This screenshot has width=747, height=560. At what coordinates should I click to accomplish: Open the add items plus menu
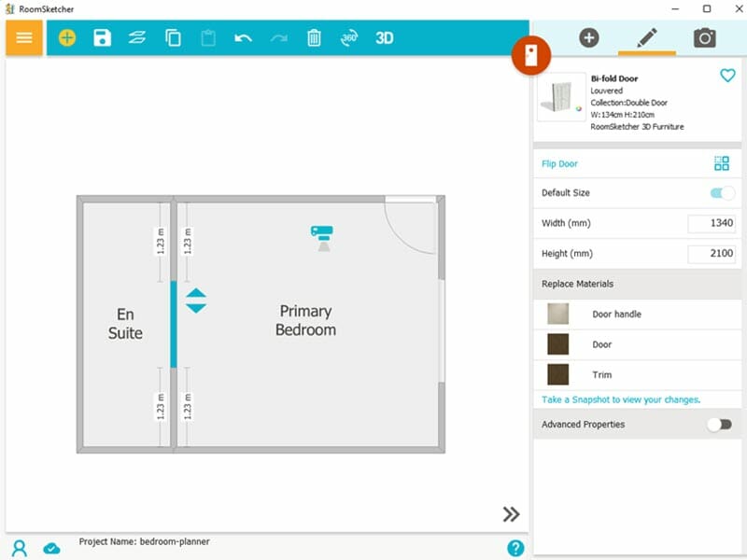(x=67, y=38)
